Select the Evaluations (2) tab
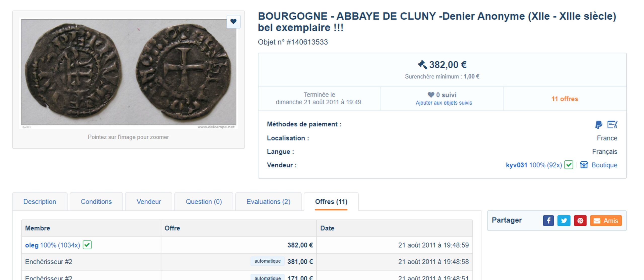This screenshot has height=280, width=644. [x=268, y=202]
